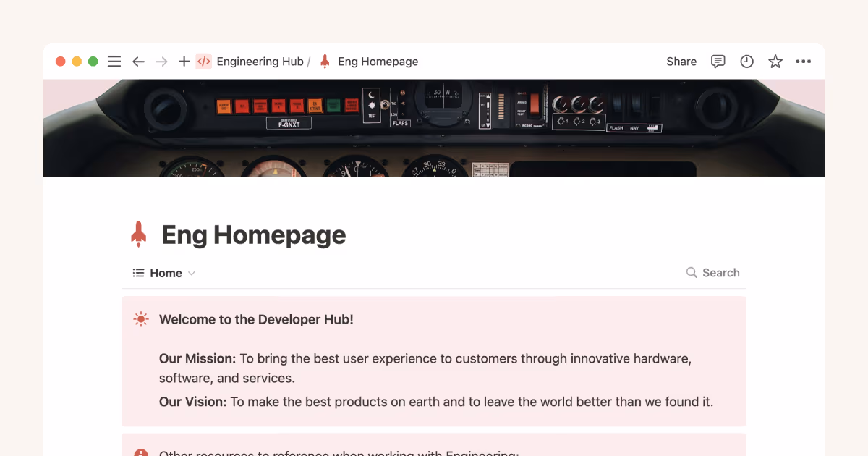Open the page options ellipsis menu
Screen dimensions: 868x456
803,62
